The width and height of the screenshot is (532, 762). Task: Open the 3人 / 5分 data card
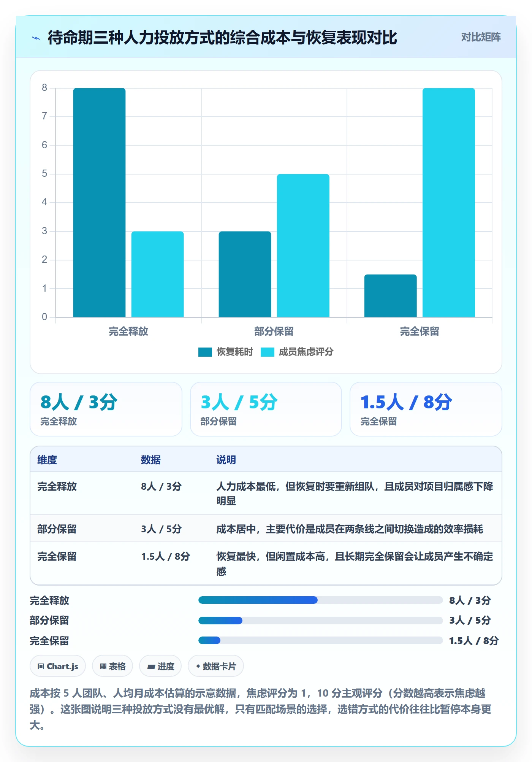(x=266, y=409)
